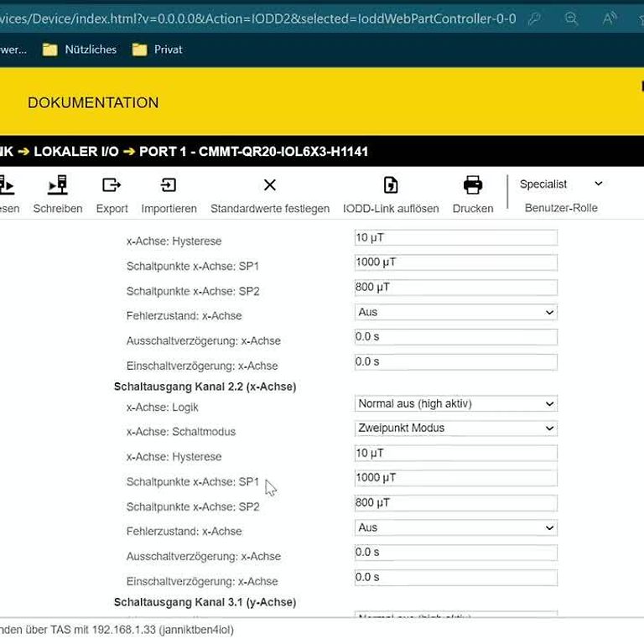The width and height of the screenshot is (644, 644).
Task: Open the Nützliches bookmarks folder
Action: coord(82,49)
